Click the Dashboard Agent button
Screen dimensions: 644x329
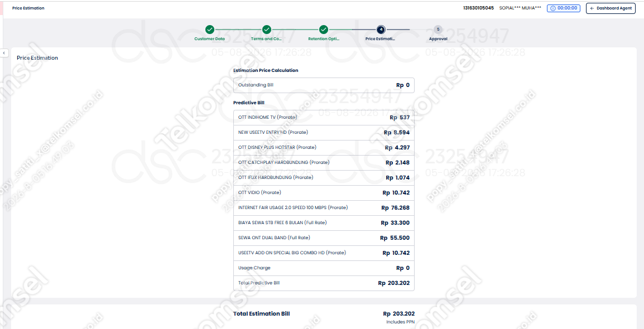tap(611, 8)
